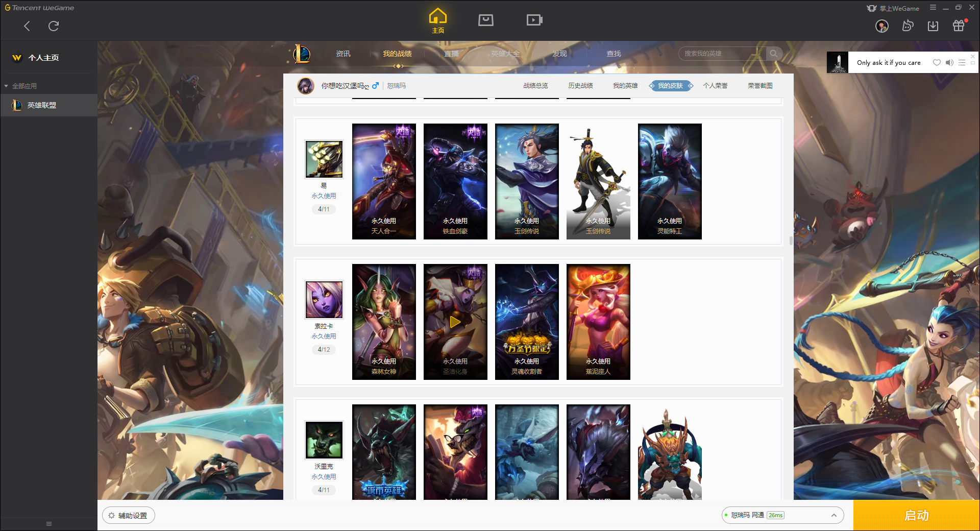Open the gift box icon
The image size is (980, 531).
[x=959, y=26]
